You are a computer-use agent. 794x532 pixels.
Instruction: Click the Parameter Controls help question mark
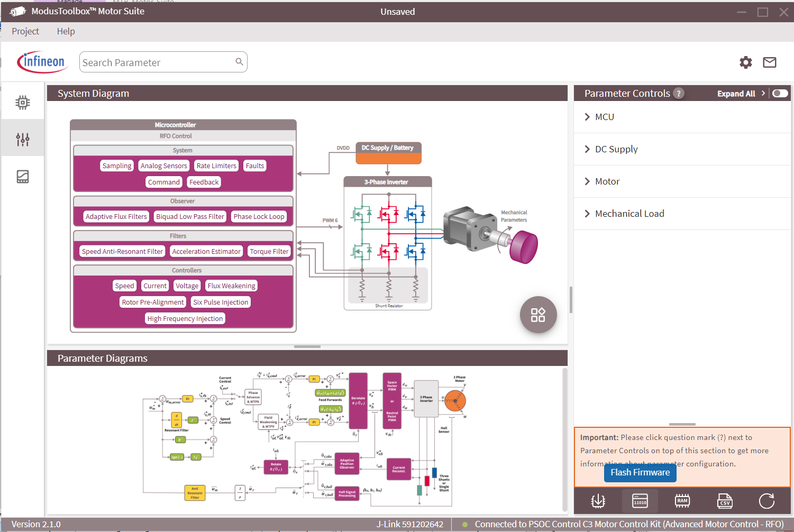[x=679, y=94]
